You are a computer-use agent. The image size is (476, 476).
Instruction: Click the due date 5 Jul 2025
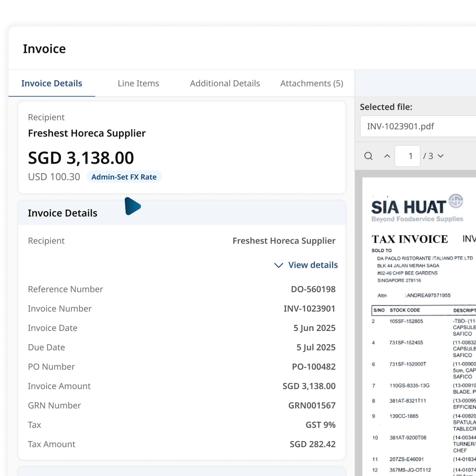[x=316, y=347]
